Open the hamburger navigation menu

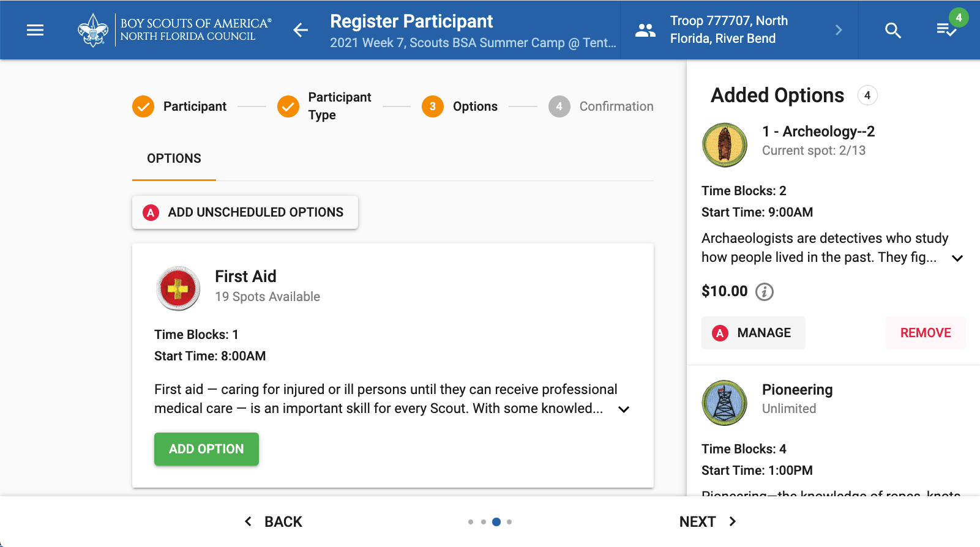[36, 30]
